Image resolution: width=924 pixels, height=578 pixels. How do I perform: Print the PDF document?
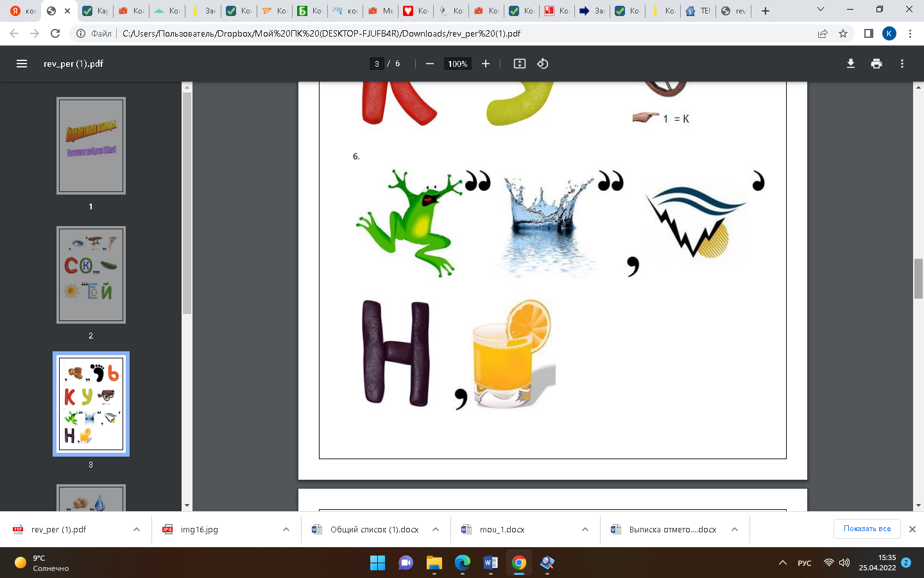tap(877, 64)
